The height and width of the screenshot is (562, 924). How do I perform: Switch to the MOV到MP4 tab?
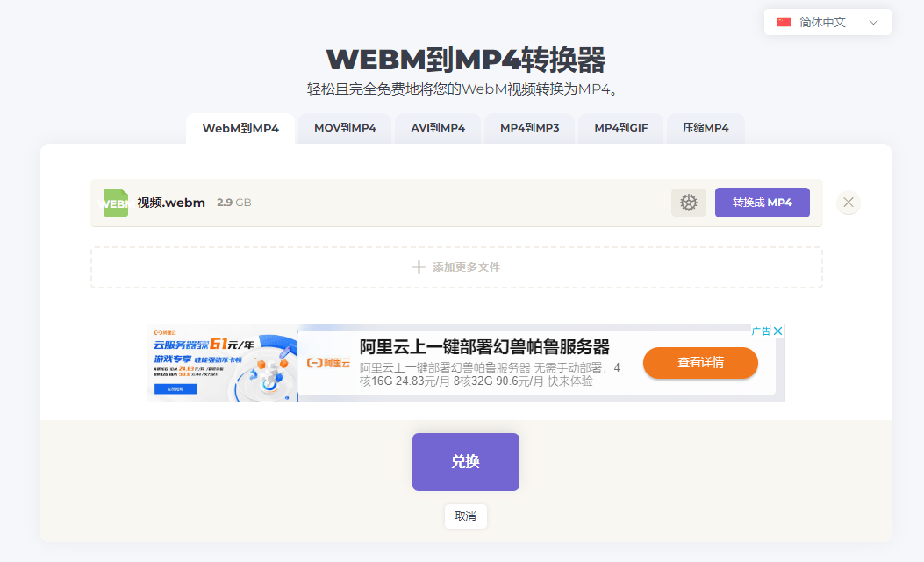345,128
